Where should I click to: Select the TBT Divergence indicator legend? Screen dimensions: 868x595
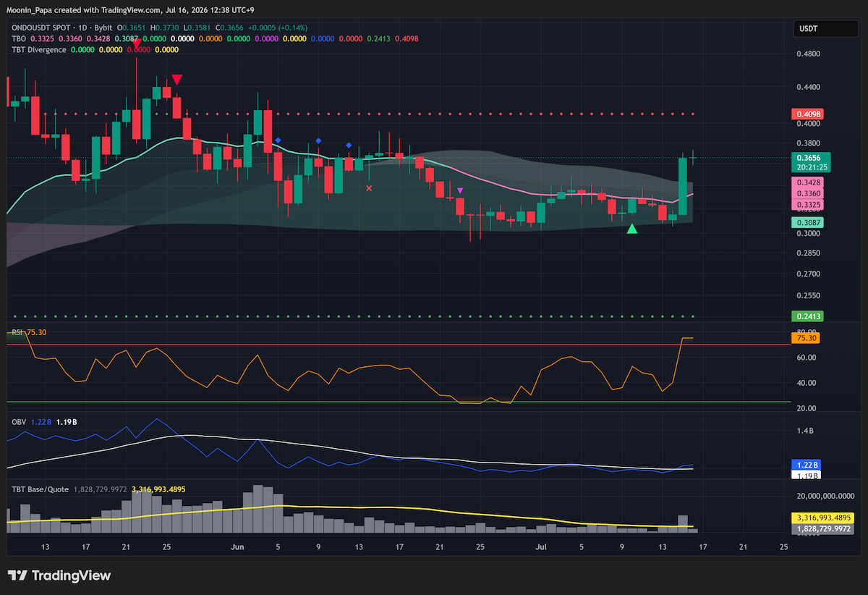point(39,50)
